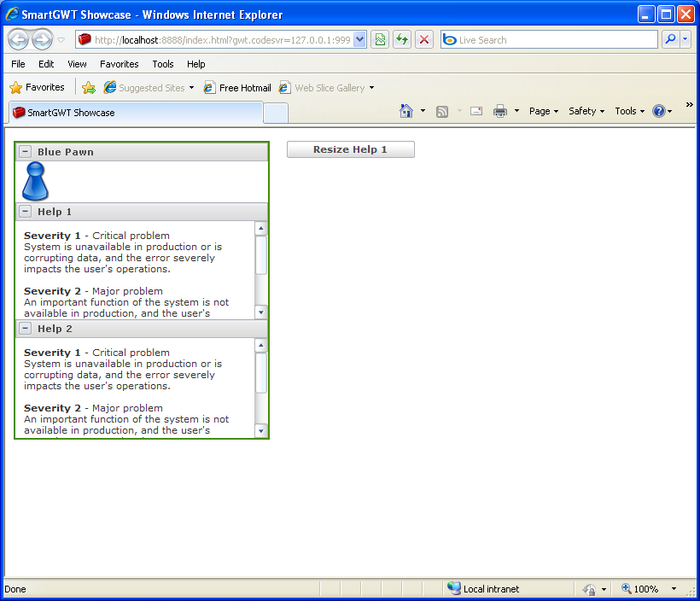700x601 pixels.
Task: Click the search magnifier button
Action: pos(670,40)
